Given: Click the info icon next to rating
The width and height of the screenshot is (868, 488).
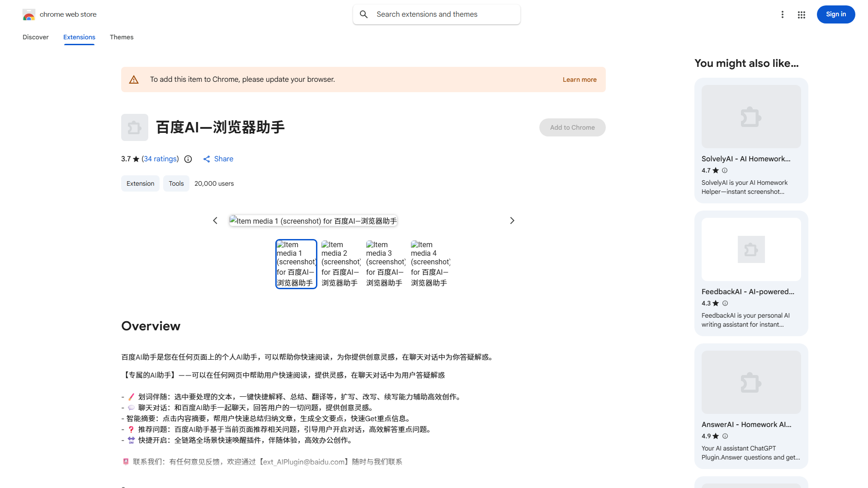Looking at the screenshot, I should [x=188, y=159].
